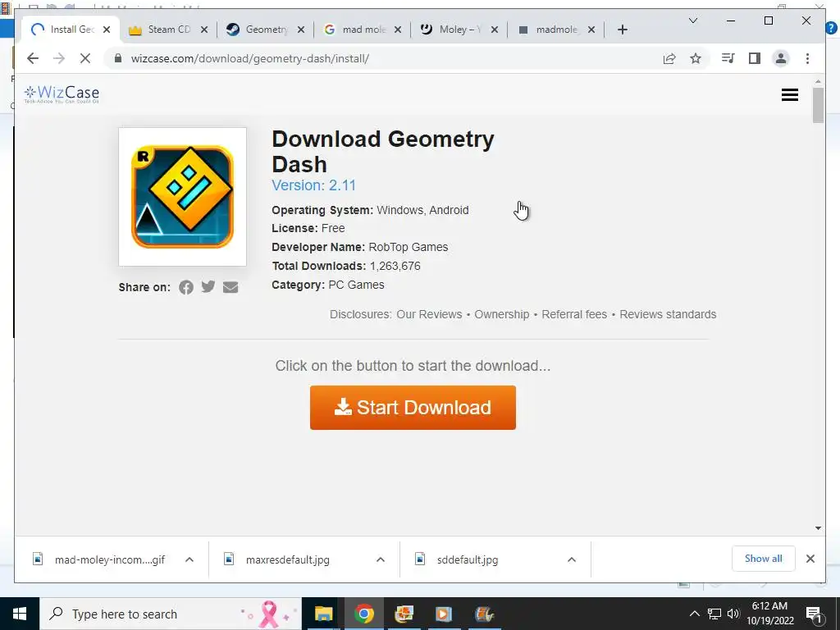840x630 pixels.
Task: Share on Facebook icon
Action: click(186, 287)
